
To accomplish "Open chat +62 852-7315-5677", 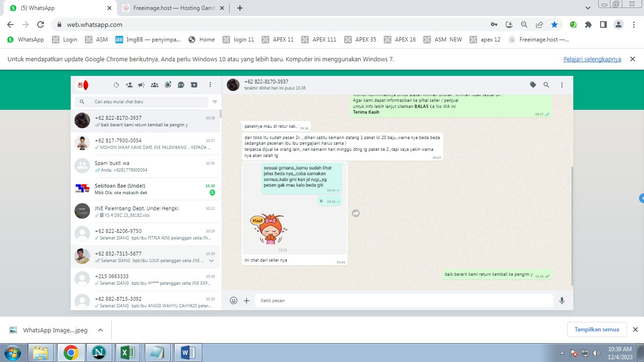I will 145,256.
